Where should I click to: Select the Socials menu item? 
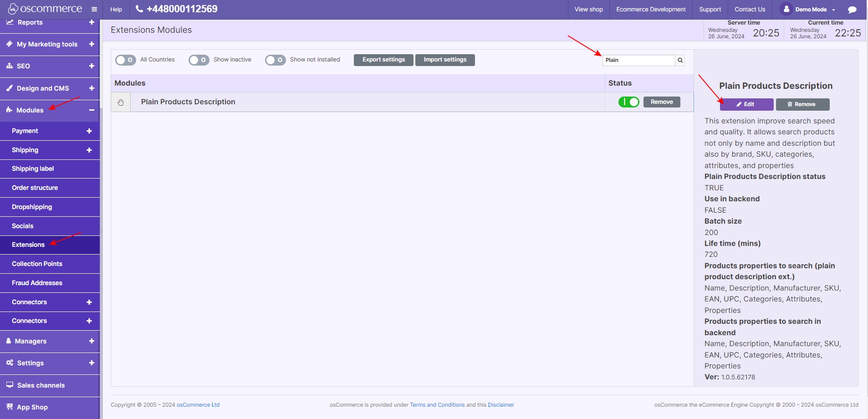point(50,226)
